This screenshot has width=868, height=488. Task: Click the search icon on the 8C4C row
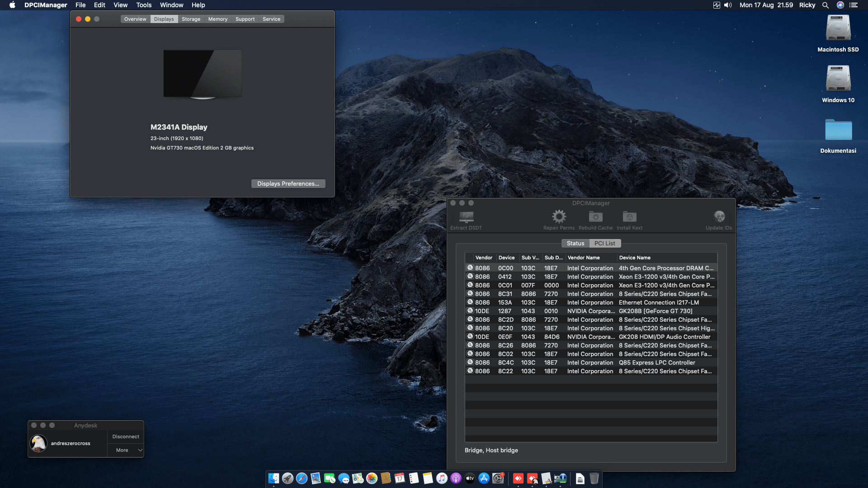[470, 362]
